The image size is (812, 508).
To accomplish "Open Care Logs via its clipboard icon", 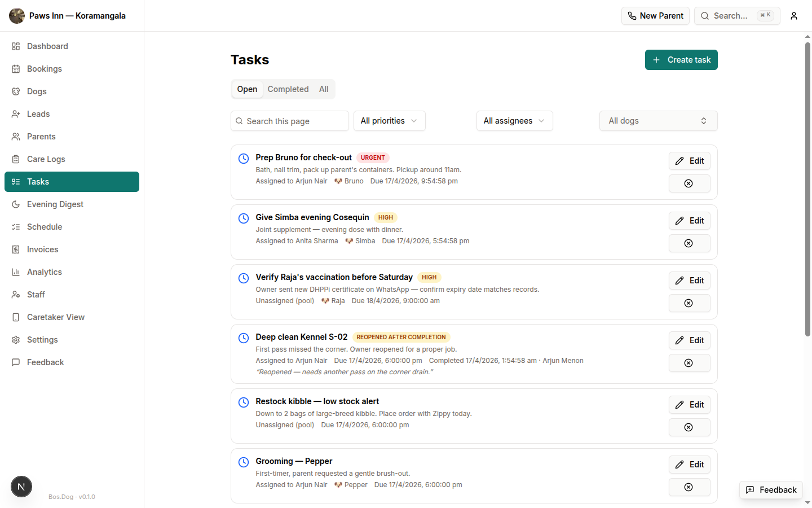I will [15, 159].
